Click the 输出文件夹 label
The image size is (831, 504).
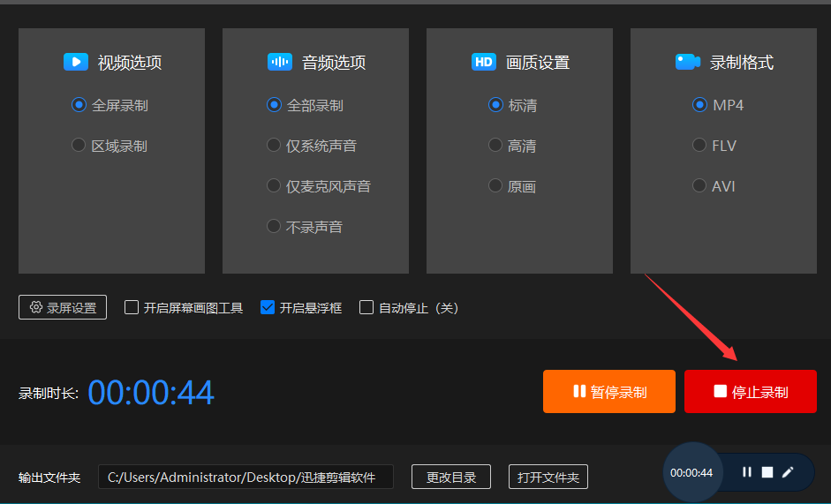49,478
